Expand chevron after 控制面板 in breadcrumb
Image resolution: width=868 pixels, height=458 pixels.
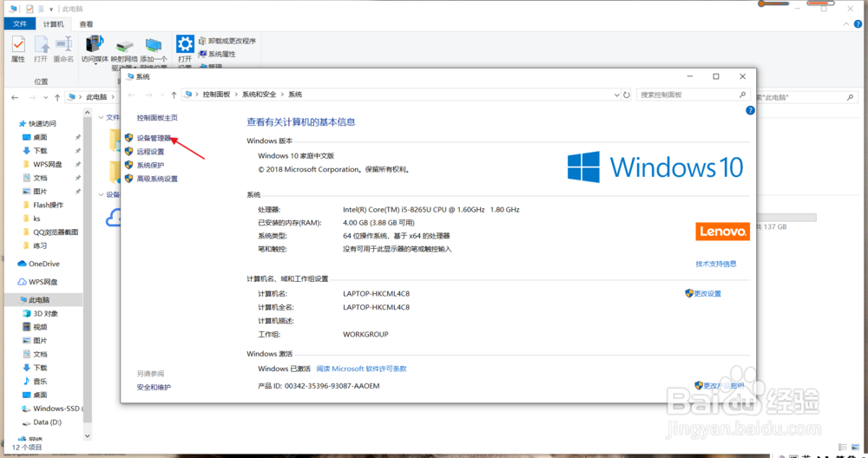point(236,95)
